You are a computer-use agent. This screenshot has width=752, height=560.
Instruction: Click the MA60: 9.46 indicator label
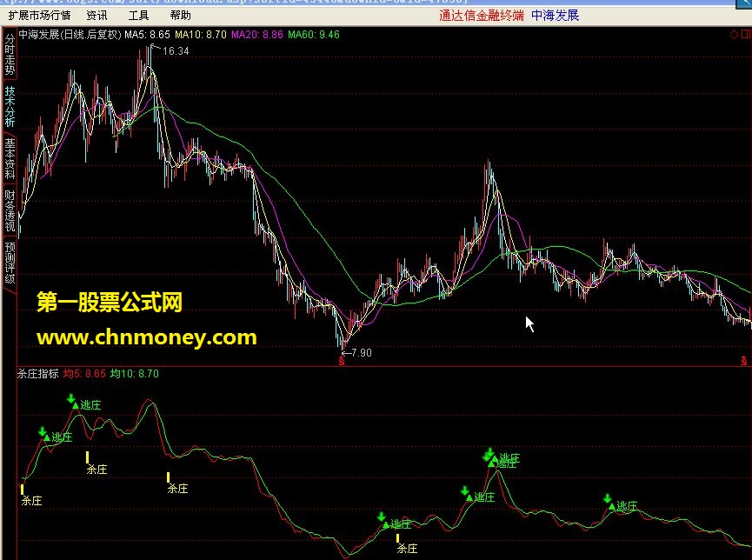click(314, 35)
